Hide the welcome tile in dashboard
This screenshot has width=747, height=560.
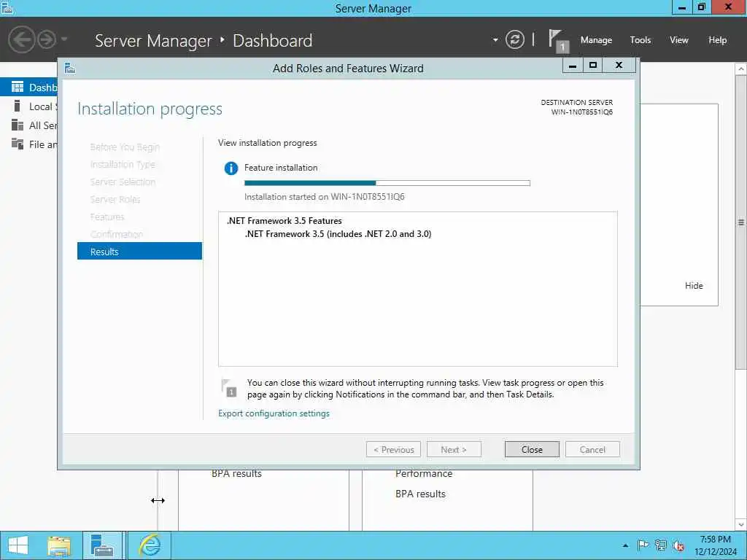694,286
